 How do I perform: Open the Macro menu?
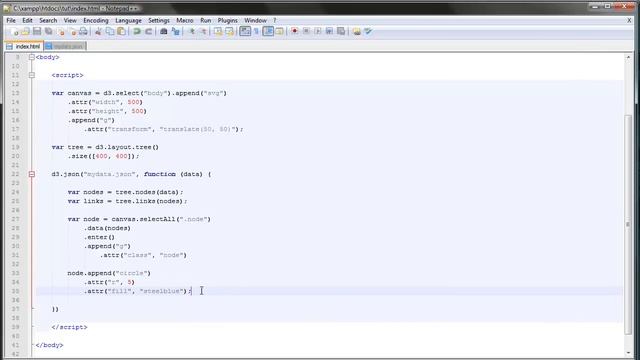[184, 20]
